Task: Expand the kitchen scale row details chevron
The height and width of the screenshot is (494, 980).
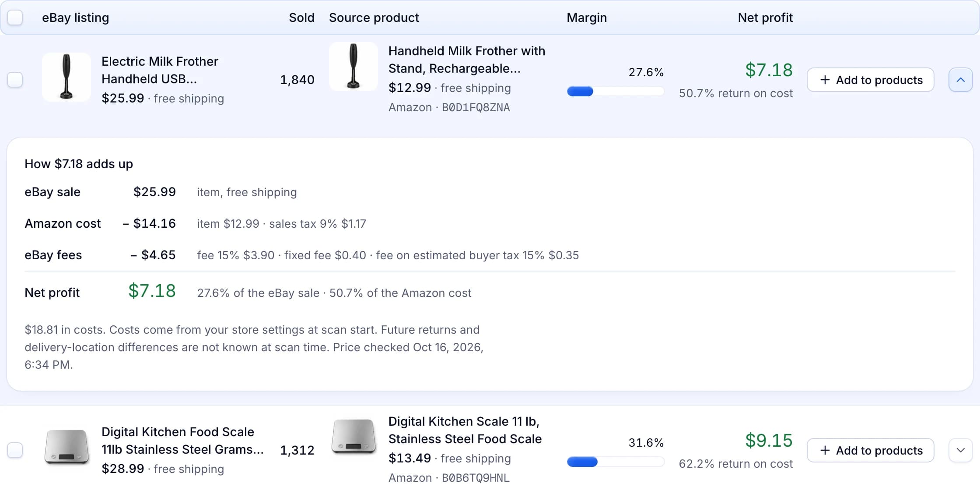Action: click(960, 450)
